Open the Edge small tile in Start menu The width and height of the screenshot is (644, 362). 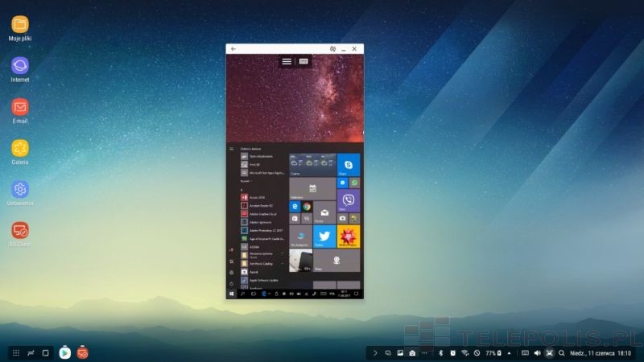(x=295, y=207)
